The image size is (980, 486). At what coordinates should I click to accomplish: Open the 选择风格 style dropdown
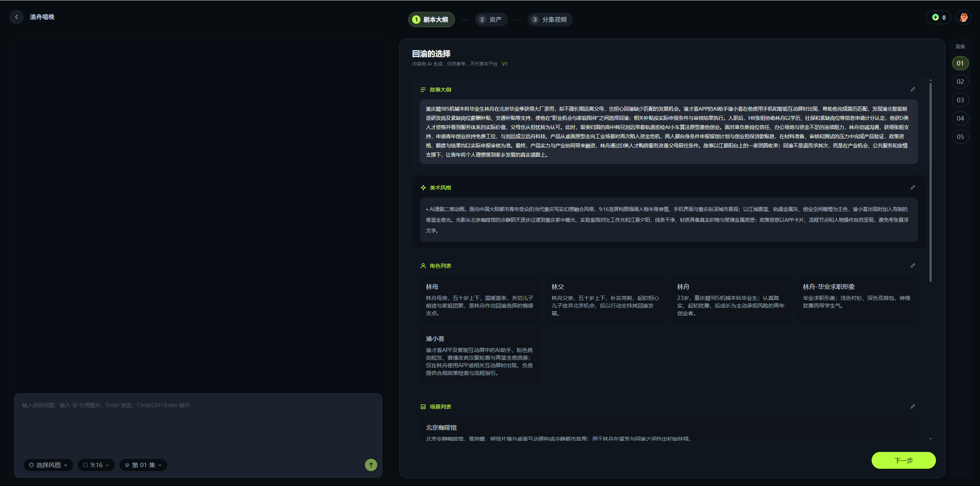48,465
